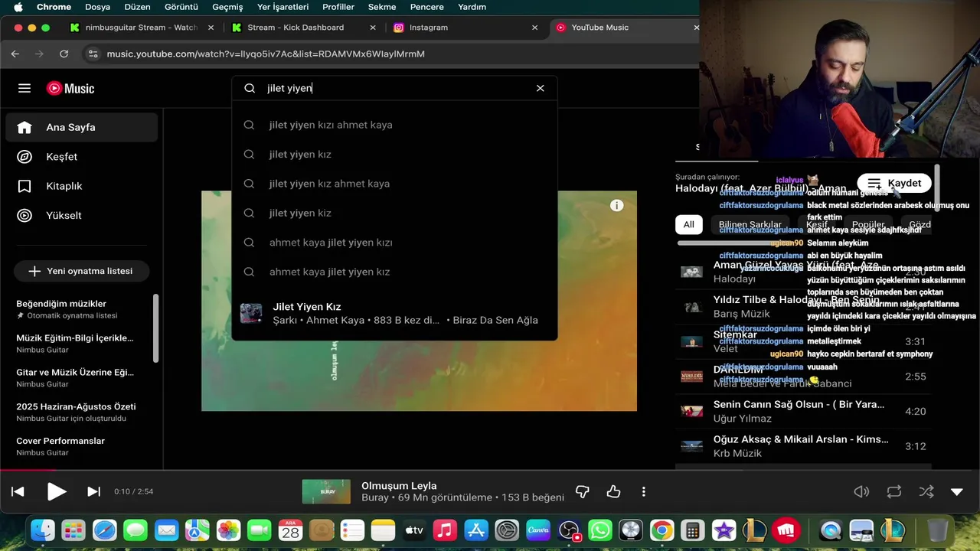Select suggestion 'jilet yiyen kızı ahmet kaya'

click(x=394, y=125)
